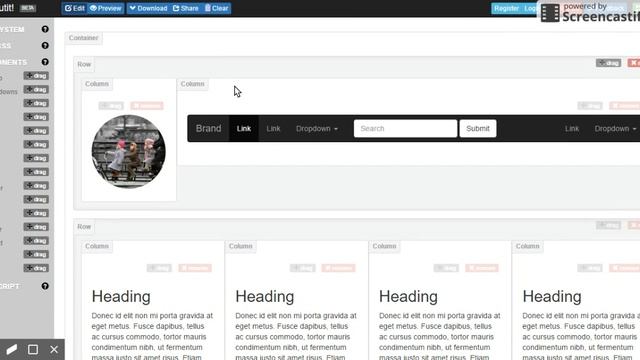This screenshot has height=360, width=640.
Task: Click the top Row label
Action: pyautogui.click(x=84, y=64)
